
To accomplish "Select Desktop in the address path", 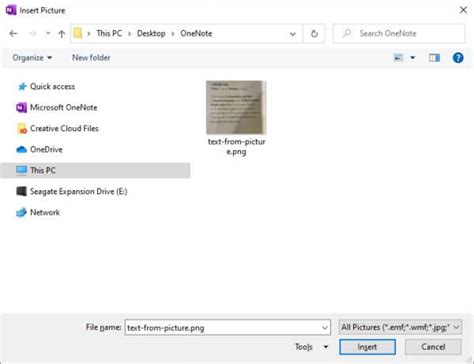I will 151,33.
